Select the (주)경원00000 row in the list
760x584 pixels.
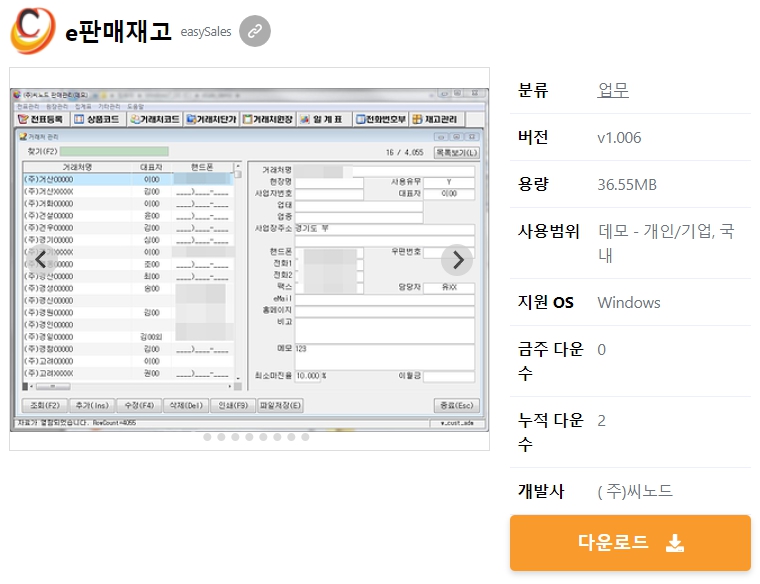[128, 313]
